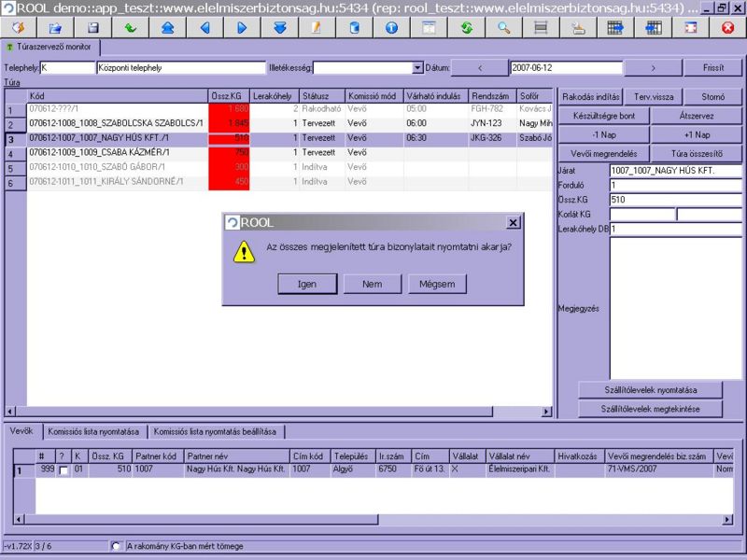Screen dimensions: 747x560
Task: Open Komissiós lista nyomtatás beállítása tab
Action: coord(216,431)
